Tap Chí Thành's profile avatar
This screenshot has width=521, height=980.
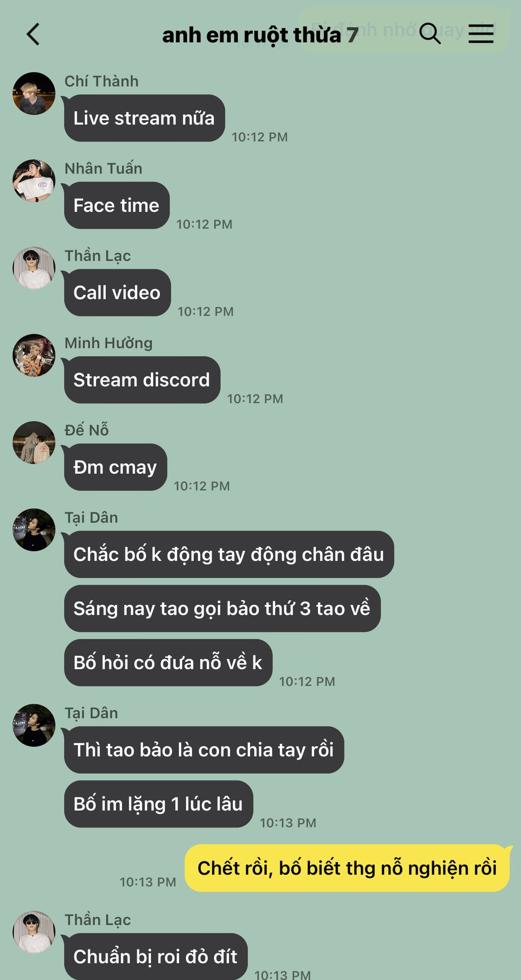34,93
